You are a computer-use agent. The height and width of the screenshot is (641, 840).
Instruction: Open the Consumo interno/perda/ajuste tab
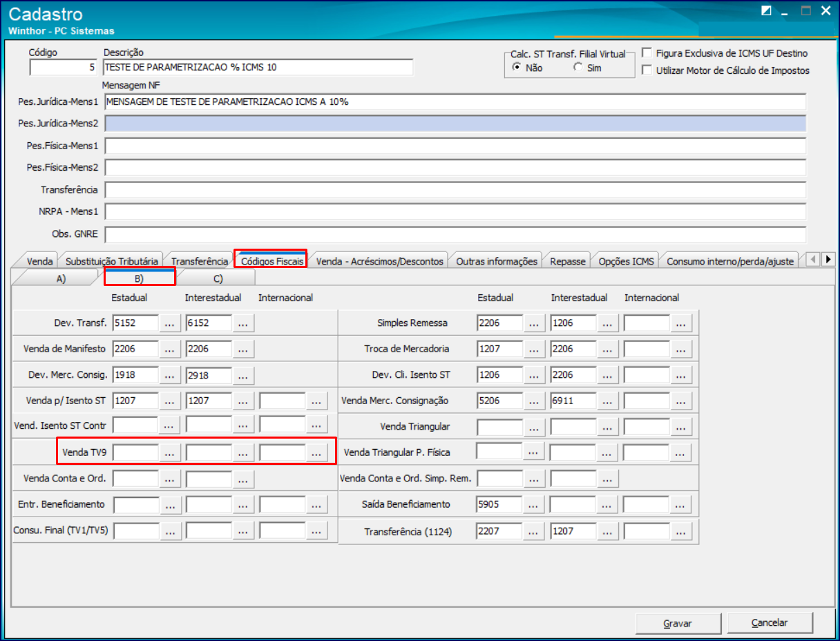[730, 261]
